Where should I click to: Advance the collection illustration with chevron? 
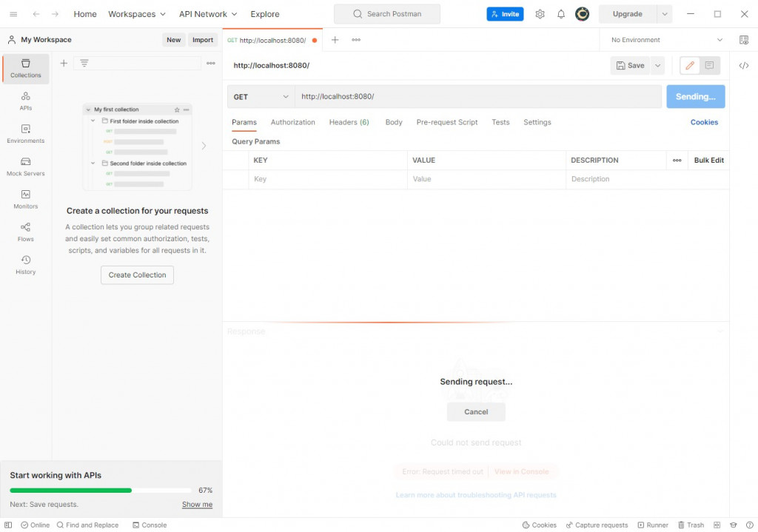tap(204, 146)
